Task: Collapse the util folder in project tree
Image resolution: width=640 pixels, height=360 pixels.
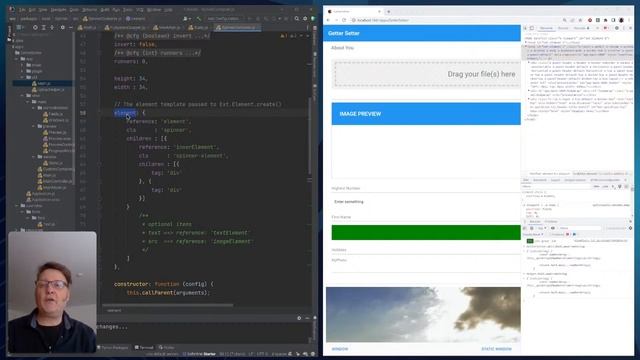Action: tap(23, 77)
